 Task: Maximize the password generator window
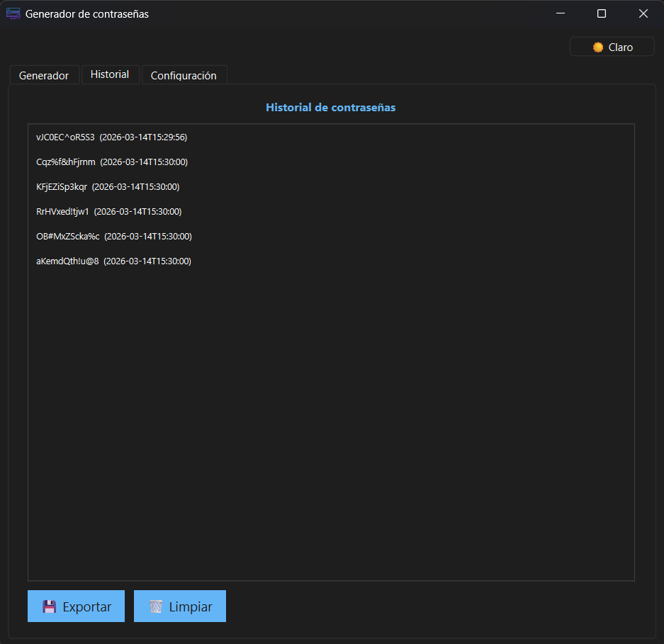pos(602,13)
